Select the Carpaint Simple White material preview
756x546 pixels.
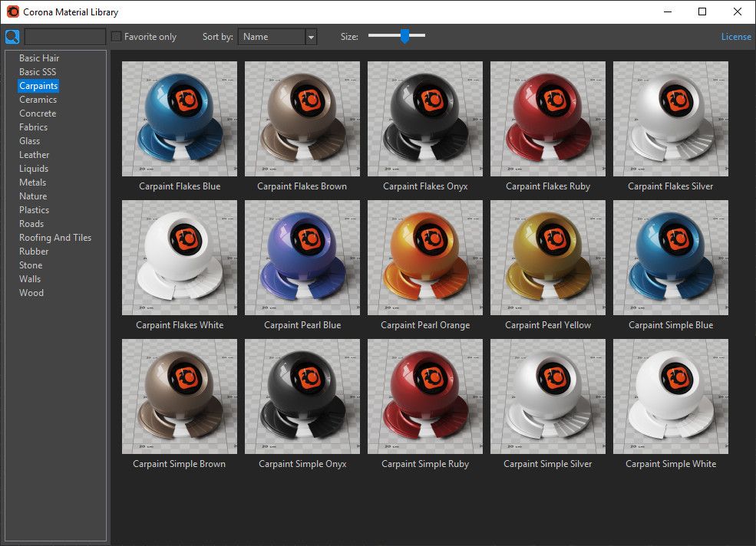[671, 396]
